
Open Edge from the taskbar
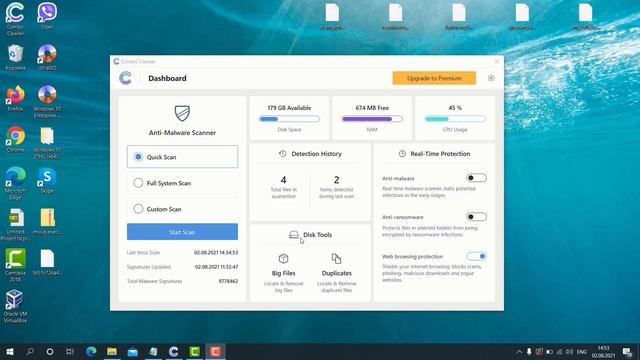(91, 351)
